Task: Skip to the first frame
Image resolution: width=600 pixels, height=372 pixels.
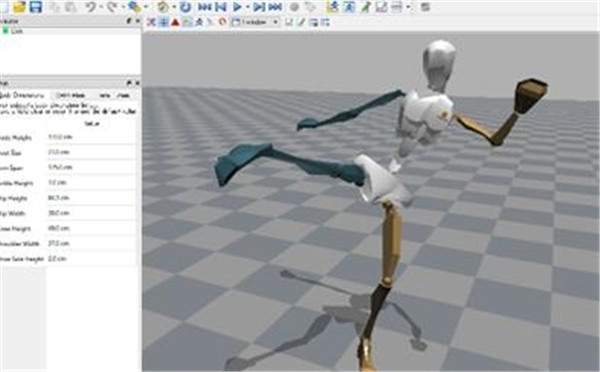Action: coord(205,7)
